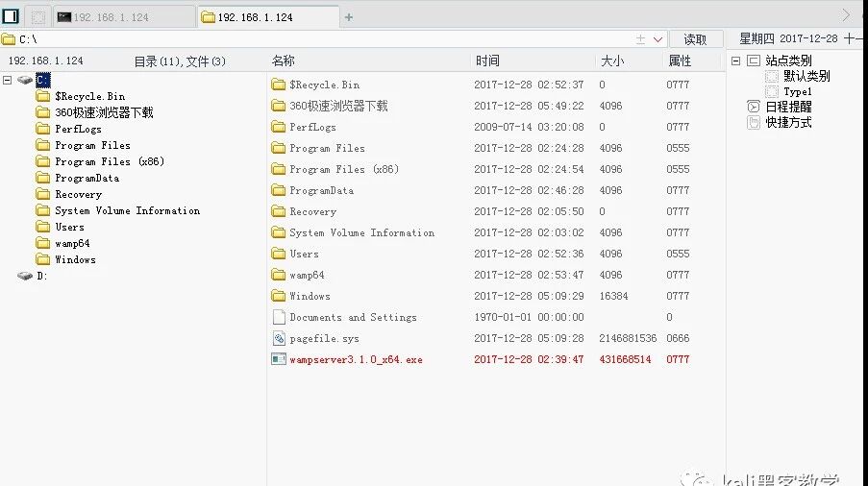Select wampserver3.1.0_x64.exe file name
This screenshot has width=868, height=486.
click(356, 359)
